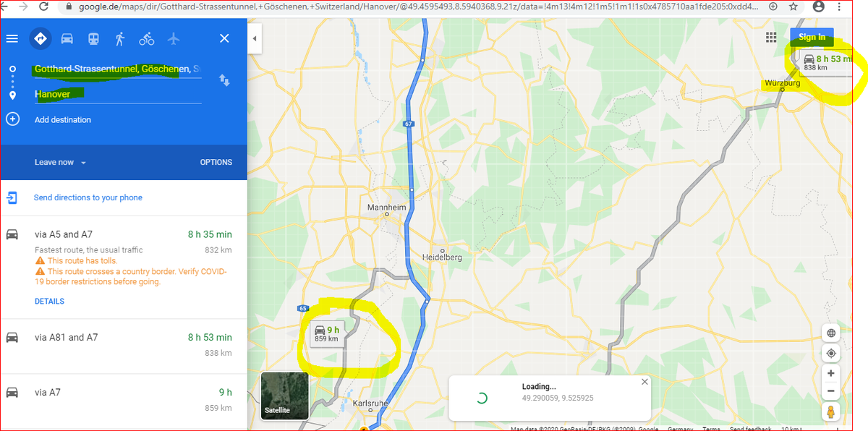
Task: Click the 832 km distance text
Action: click(218, 250)
